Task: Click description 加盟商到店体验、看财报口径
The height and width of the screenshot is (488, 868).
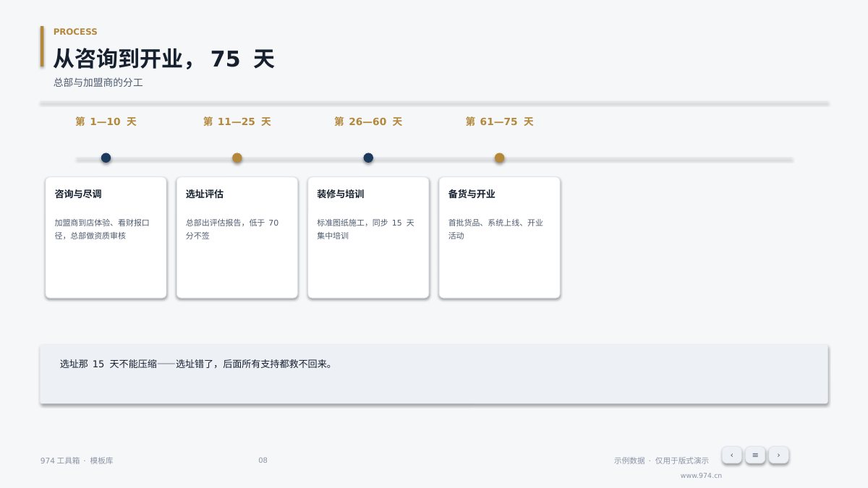Action: [102, 229]
